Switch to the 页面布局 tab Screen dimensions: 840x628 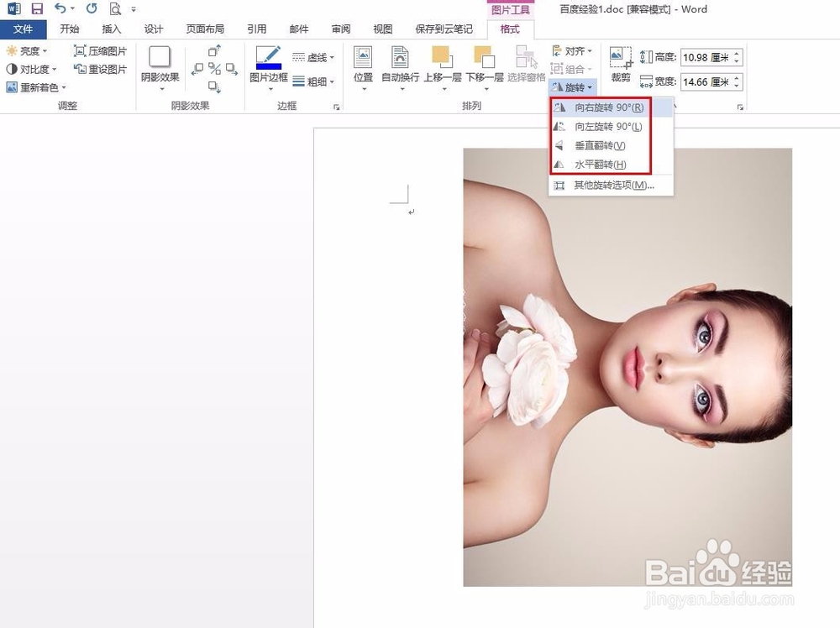click(205, 29)
